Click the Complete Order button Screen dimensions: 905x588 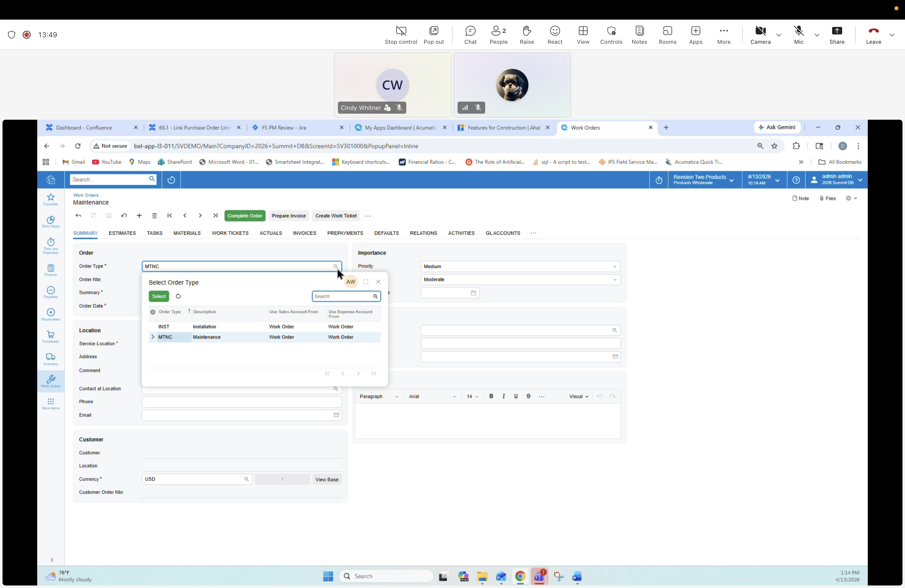point(245,216)
